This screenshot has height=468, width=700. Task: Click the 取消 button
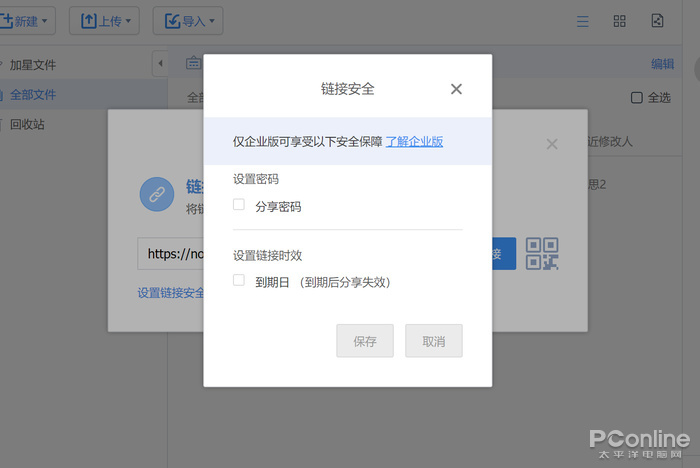[x=433, y=341]
